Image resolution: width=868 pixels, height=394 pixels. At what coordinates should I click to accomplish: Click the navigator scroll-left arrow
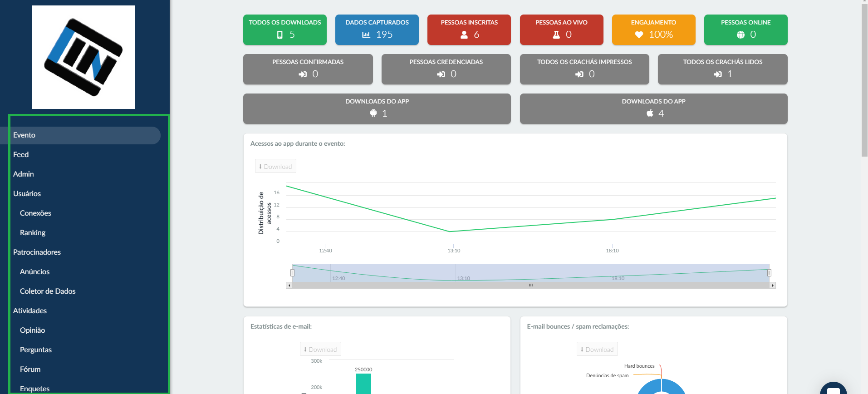289,285
